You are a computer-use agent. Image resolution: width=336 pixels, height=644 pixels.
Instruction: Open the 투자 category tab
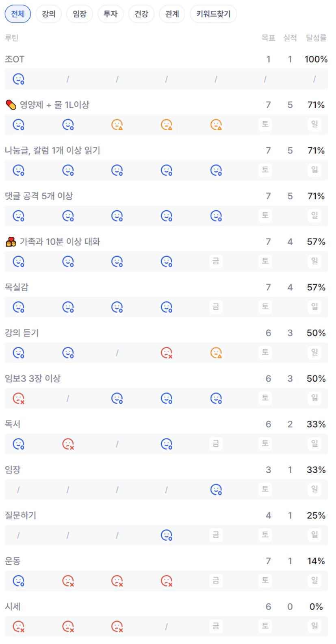click(x=110, y=14)
